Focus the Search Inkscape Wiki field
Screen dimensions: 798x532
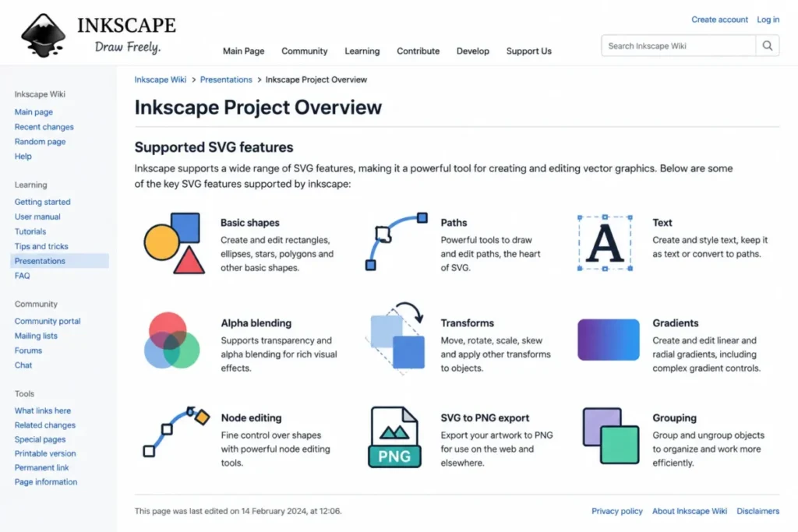[x=679, y=46]
